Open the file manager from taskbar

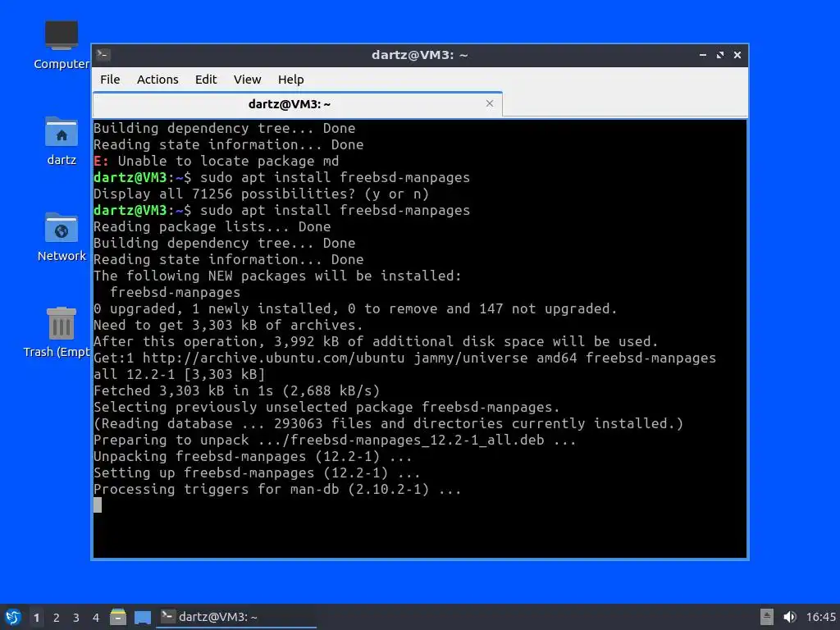click(118, 617)
